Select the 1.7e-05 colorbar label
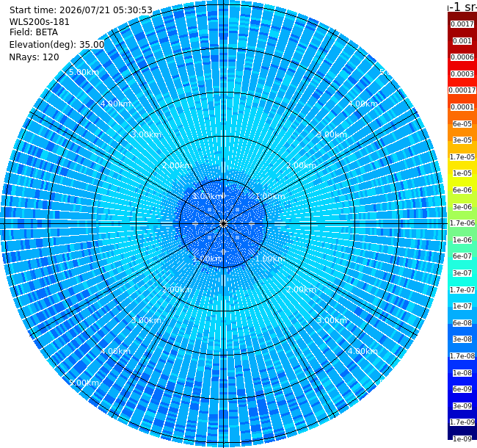 point(462,157)
